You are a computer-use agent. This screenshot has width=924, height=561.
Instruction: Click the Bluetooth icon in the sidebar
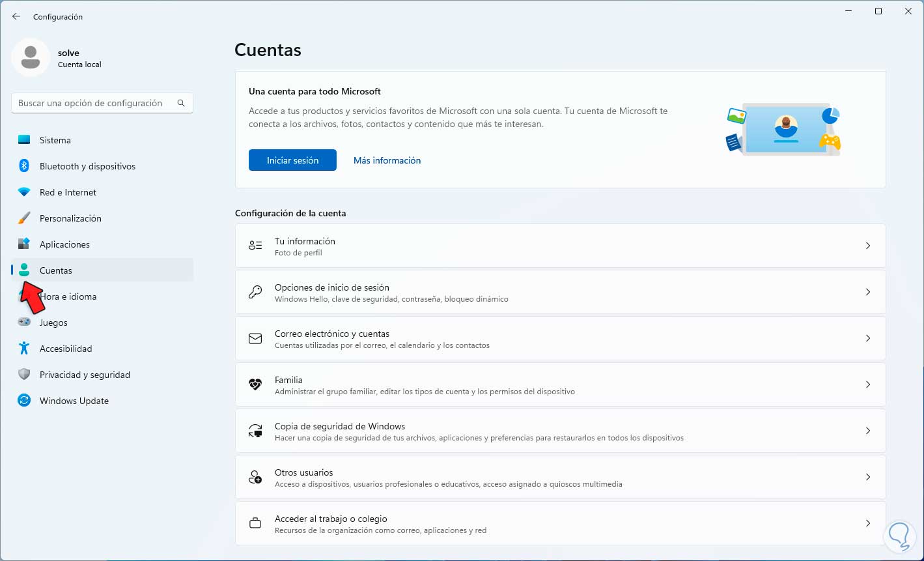[24, 166]
